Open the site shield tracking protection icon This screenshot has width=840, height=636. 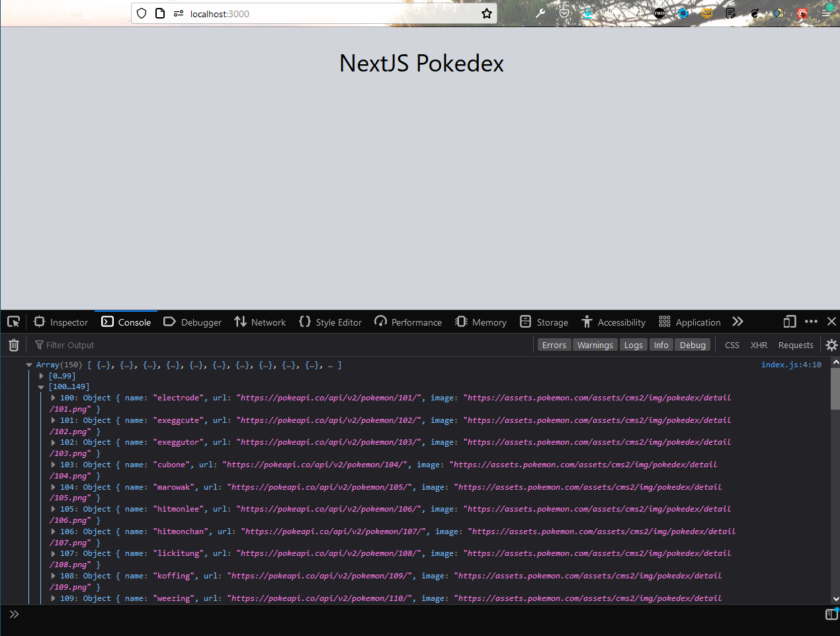[142, 13]
